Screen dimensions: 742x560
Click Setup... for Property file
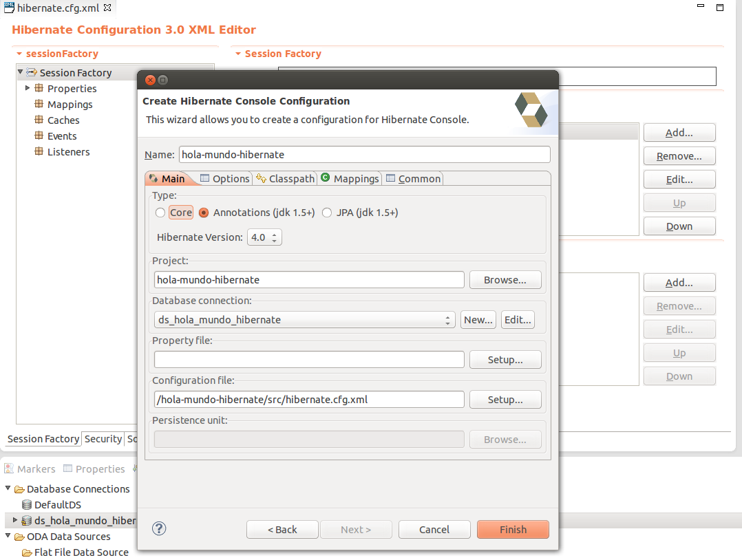point(505,359)
